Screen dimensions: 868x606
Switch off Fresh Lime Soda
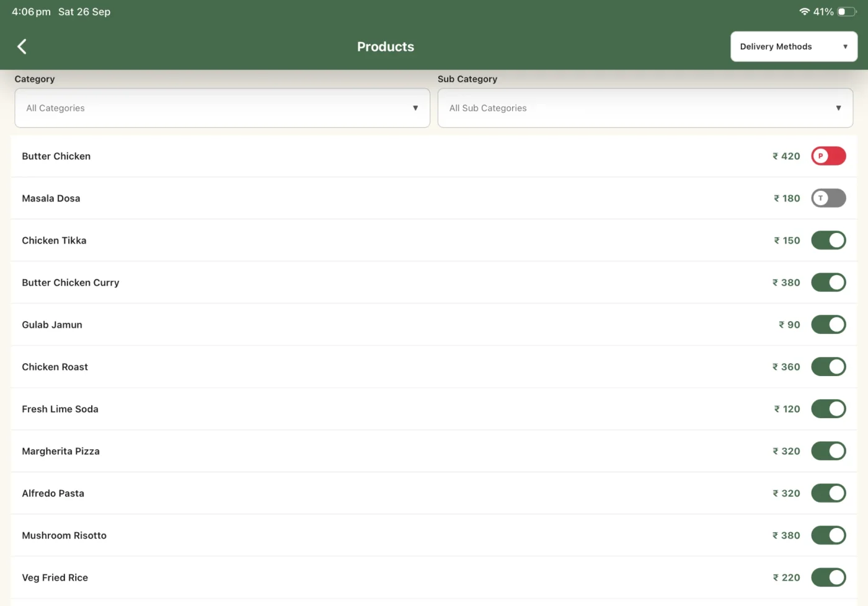point(828,409)
